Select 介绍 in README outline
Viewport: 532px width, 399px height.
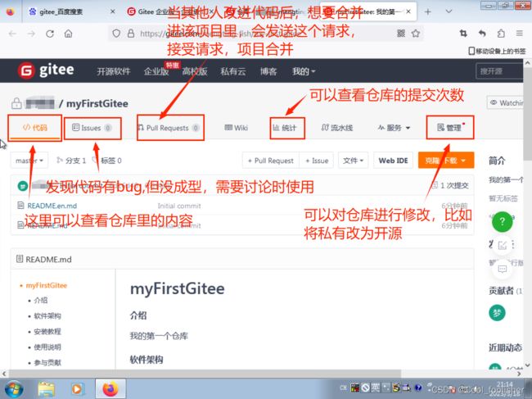click(41, 300)
